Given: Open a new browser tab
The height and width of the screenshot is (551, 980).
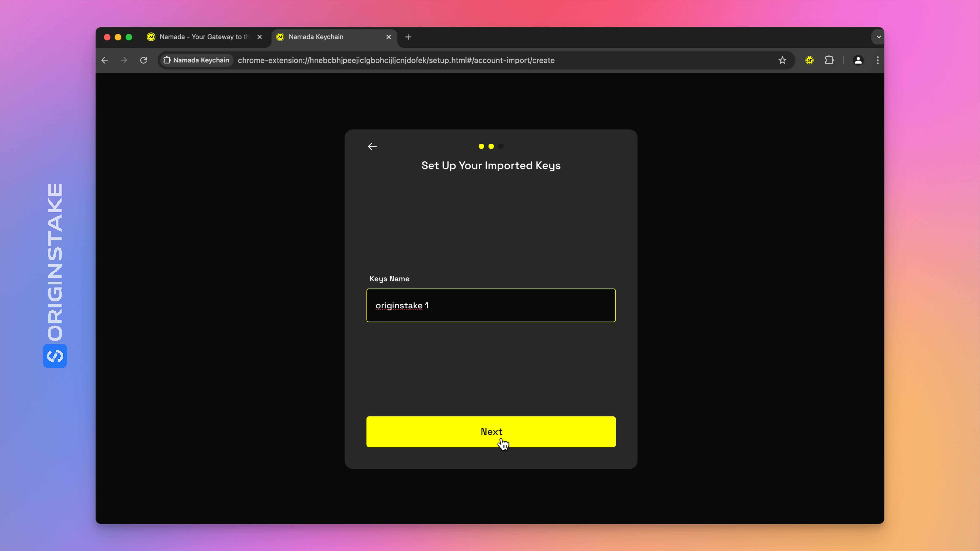Looking at the screenshot, I should coord(408,37).
